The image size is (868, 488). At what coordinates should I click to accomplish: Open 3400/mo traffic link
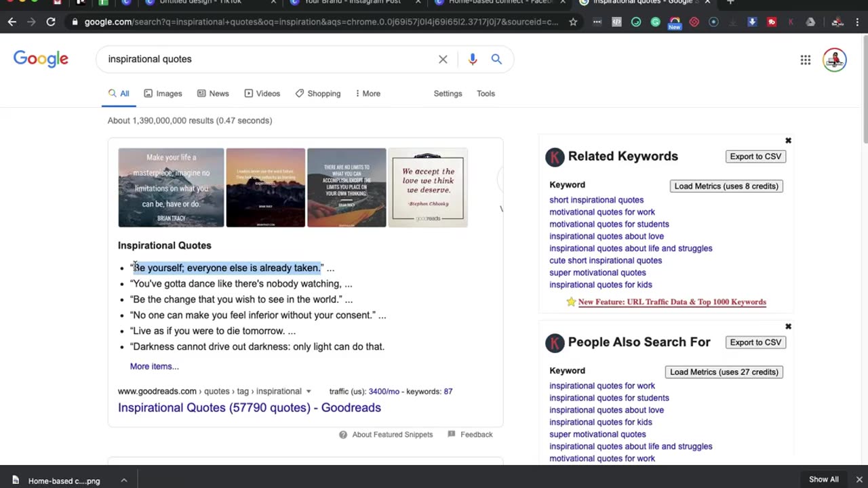tap(385, 391)
